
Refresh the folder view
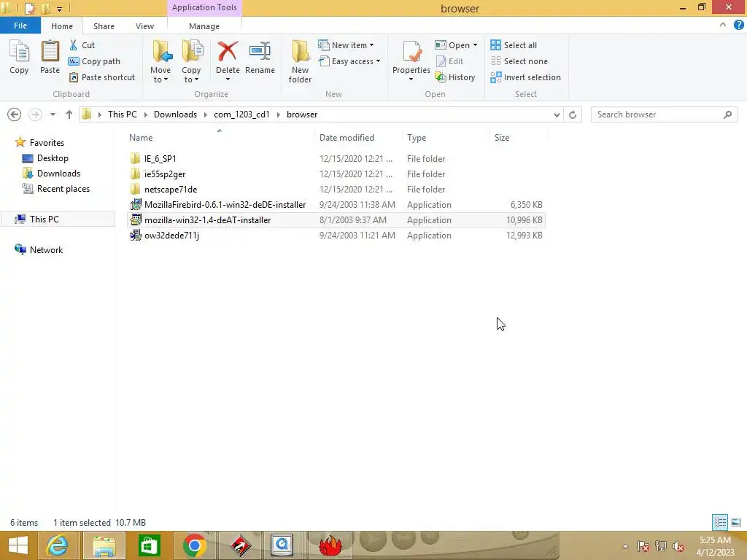(573, 114)
